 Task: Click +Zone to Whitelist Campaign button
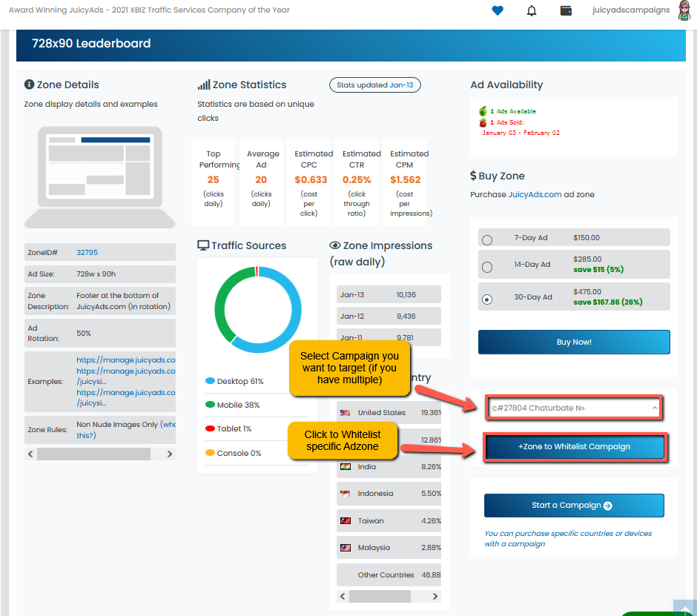click(x=575, y=447)
